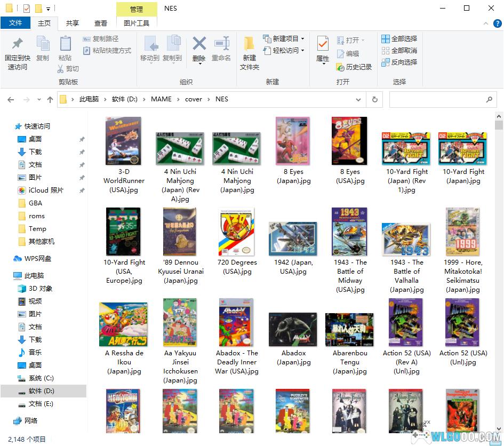
Task: Click the 粘贴 (Paste) clipboard icon
Action: tap(65, 44)
